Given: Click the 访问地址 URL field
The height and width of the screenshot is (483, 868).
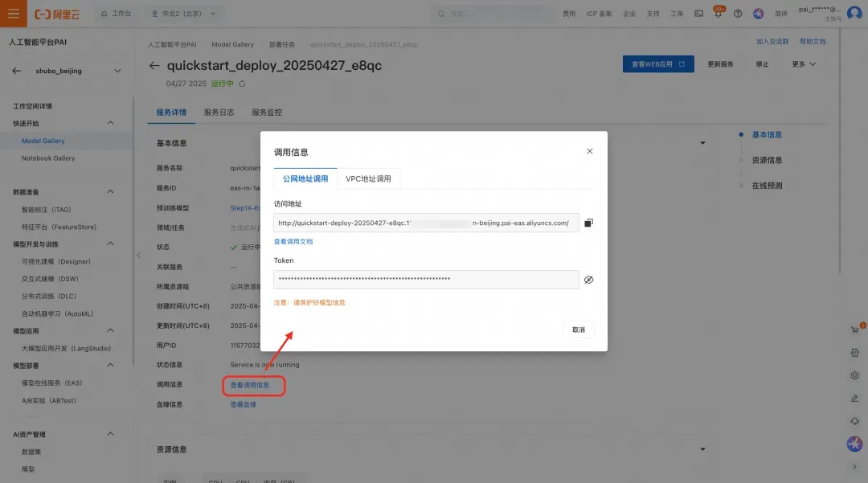Looking at the screenshot, I should click(426, 223).
